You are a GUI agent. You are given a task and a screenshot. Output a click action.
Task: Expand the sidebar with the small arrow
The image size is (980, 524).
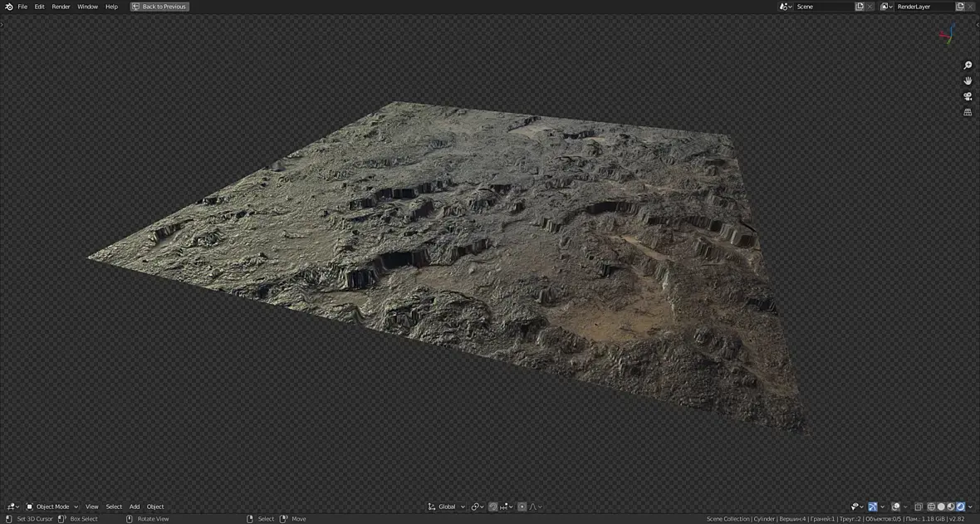(978, 25)
